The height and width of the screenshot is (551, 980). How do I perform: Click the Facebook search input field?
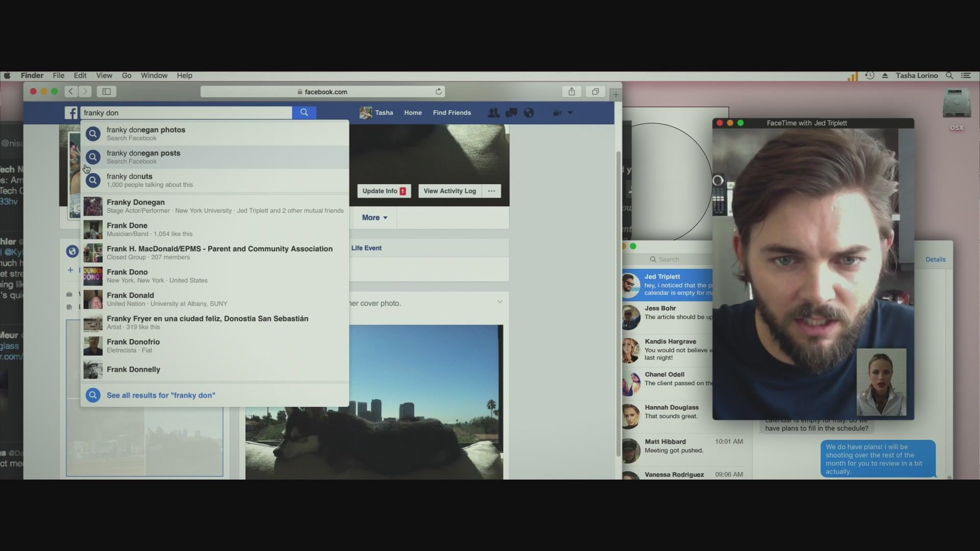pyautogui.click(x=186, y=113)
